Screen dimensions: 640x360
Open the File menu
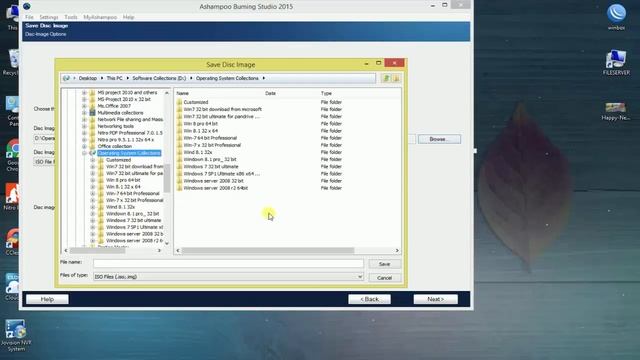[x=29, y=17]
